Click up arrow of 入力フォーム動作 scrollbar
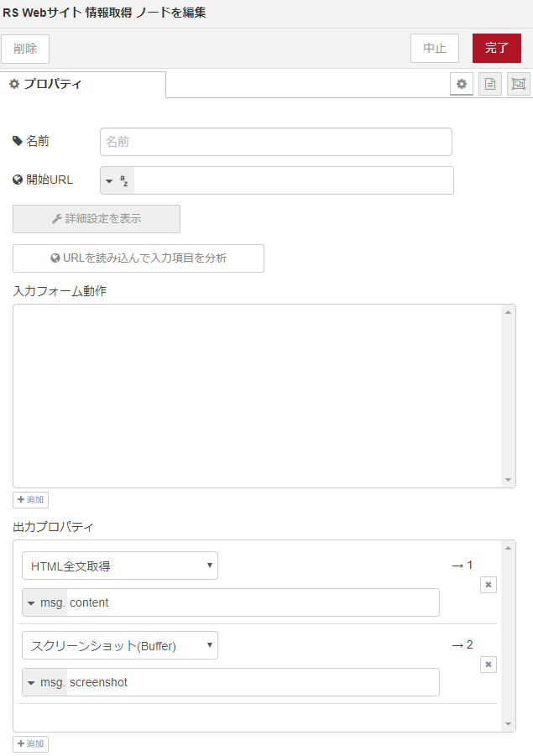The width and height of the screenshot is (533, 756). tap(508, 312)
